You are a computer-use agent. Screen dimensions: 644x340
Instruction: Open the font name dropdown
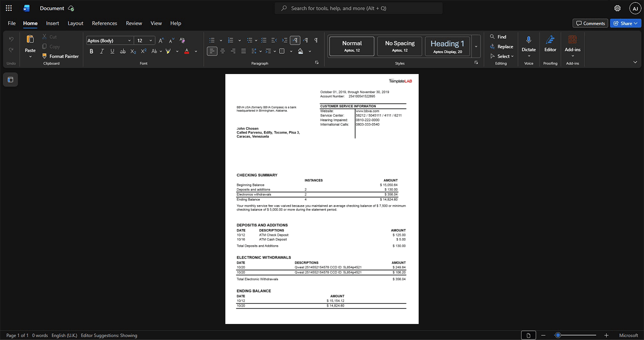click(129, 41)
